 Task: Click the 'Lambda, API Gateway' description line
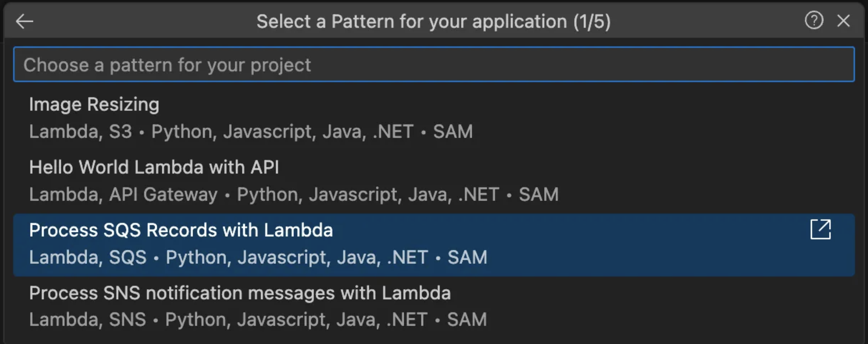pos(123,195)
